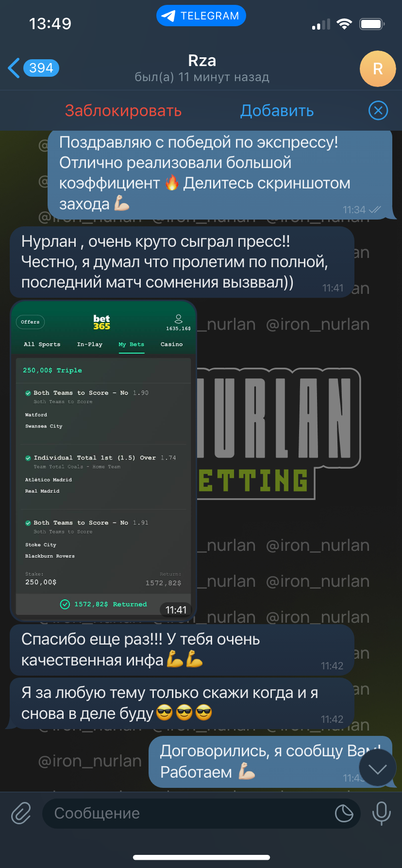
Task: Open Rza's profile avatar
Action: tap(378, 68)
